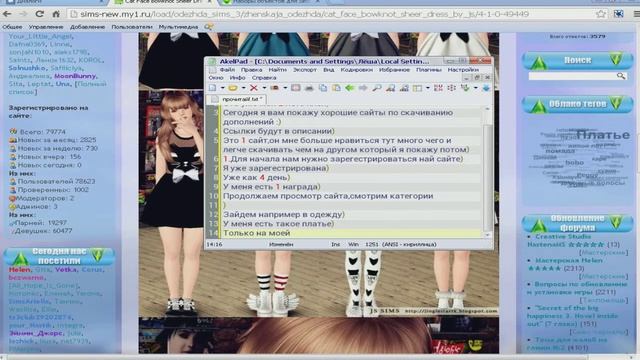Collapse the Сегодня нас посетили block via right triangle
Viewport: 640px width, 360px height.
(x=98, y=255)
